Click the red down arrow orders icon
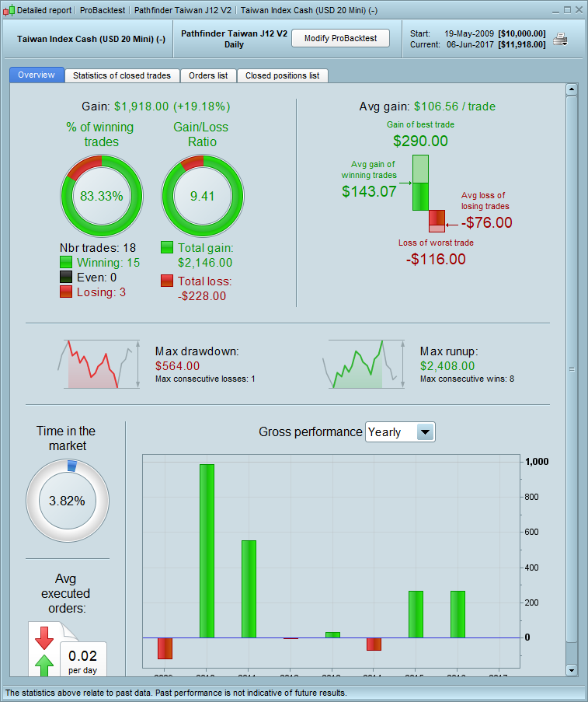Viewport: 588px width, 702px height. (x=43, y=637)
